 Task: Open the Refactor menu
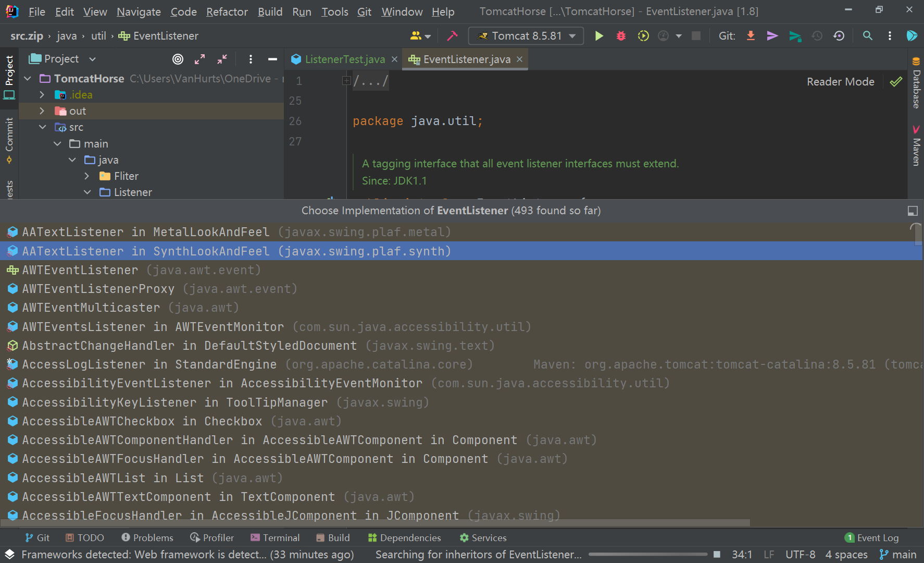pos(227,11)
